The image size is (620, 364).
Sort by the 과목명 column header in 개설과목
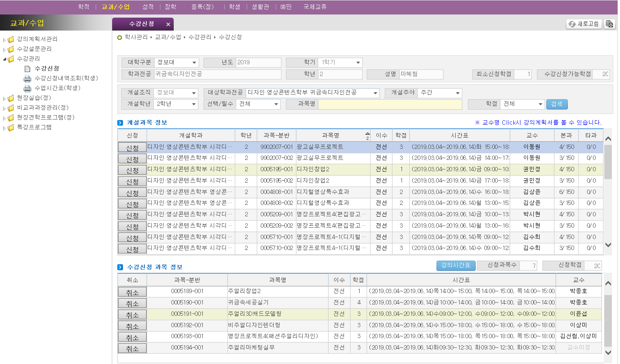tap(333, 135)
